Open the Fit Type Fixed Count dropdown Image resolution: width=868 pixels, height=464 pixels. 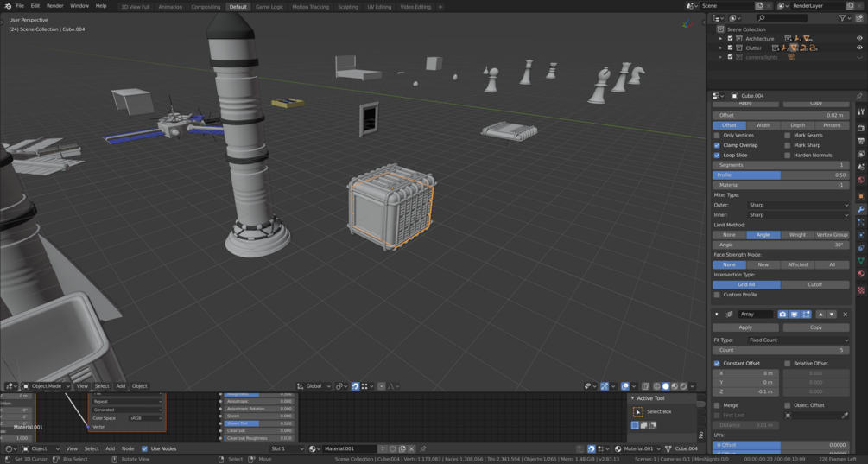[798, 340]
